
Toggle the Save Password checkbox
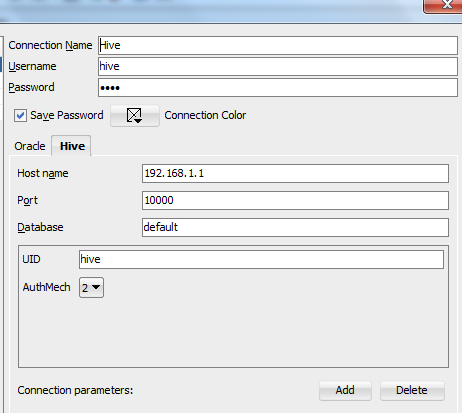tap(20, 116)
